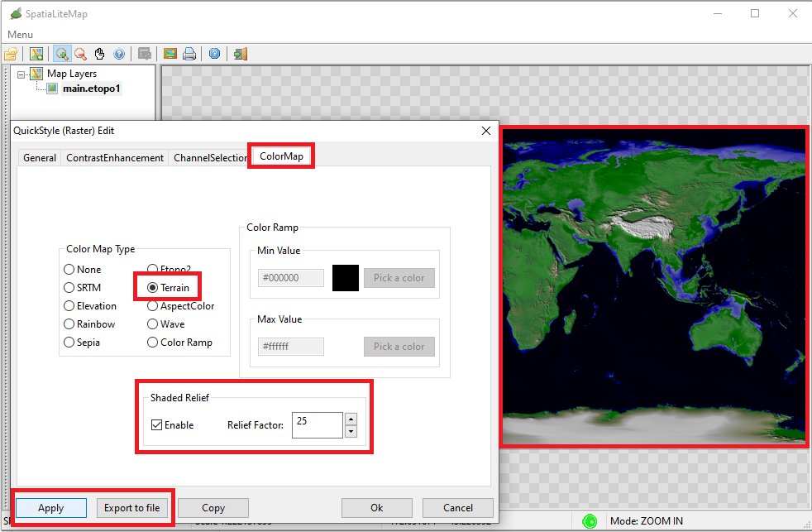Viewport: 812px width, 532px height.
Task: Click the Min Value #000000 hex field
Action: point(291,278)
